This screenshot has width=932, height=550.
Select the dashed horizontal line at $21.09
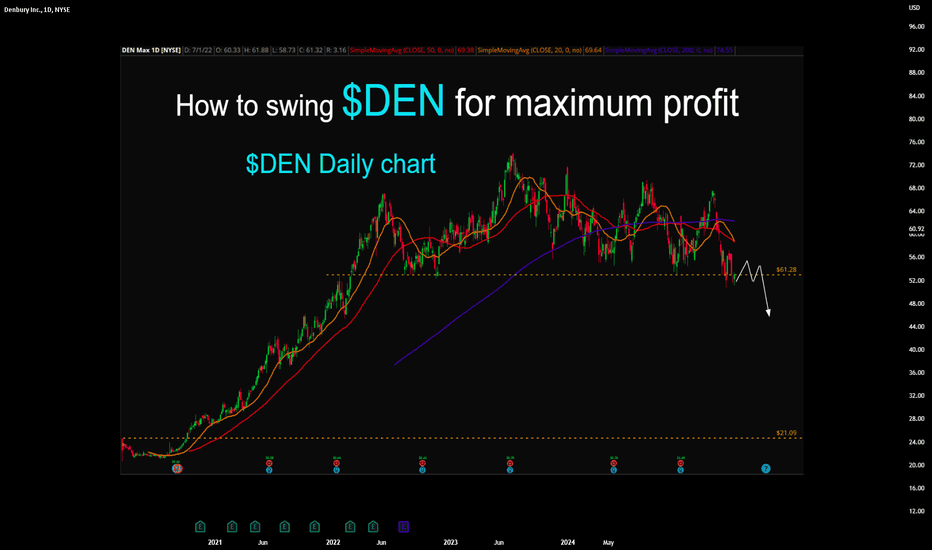461,438
